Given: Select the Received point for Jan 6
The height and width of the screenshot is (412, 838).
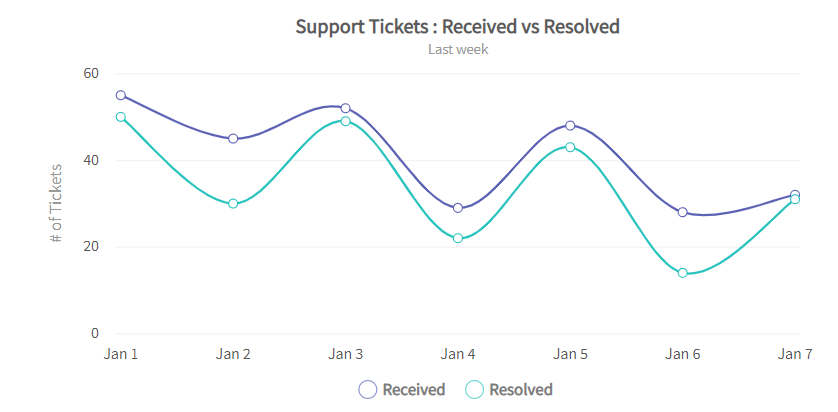Looking at the screenshot, I should (x=683, y=212).
